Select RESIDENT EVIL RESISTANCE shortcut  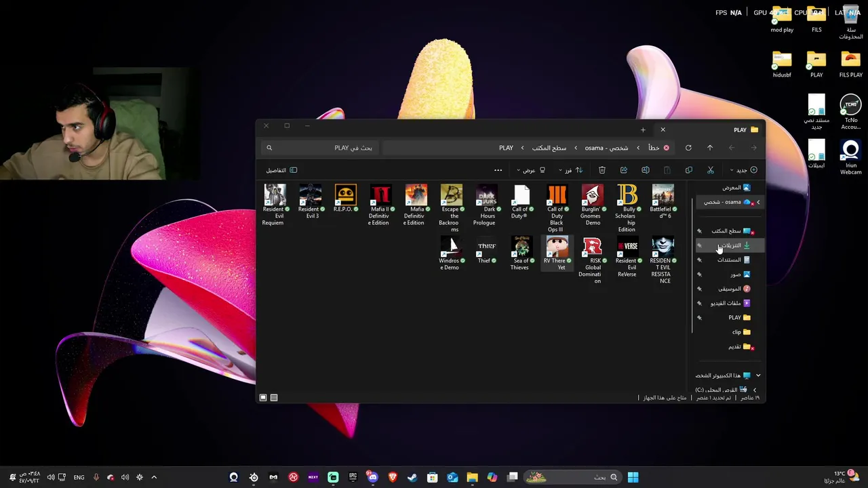point(663,260)
